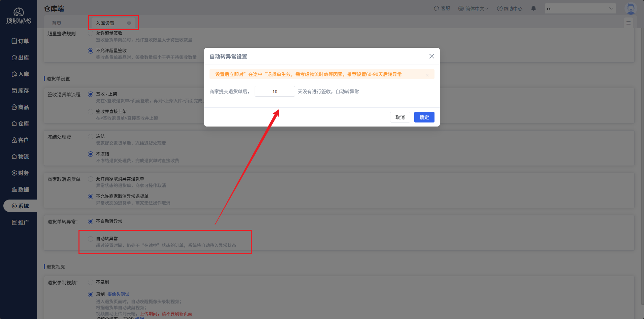Open 订单 section in sidebar
The image size is (644, 319).
coord(20,41)
